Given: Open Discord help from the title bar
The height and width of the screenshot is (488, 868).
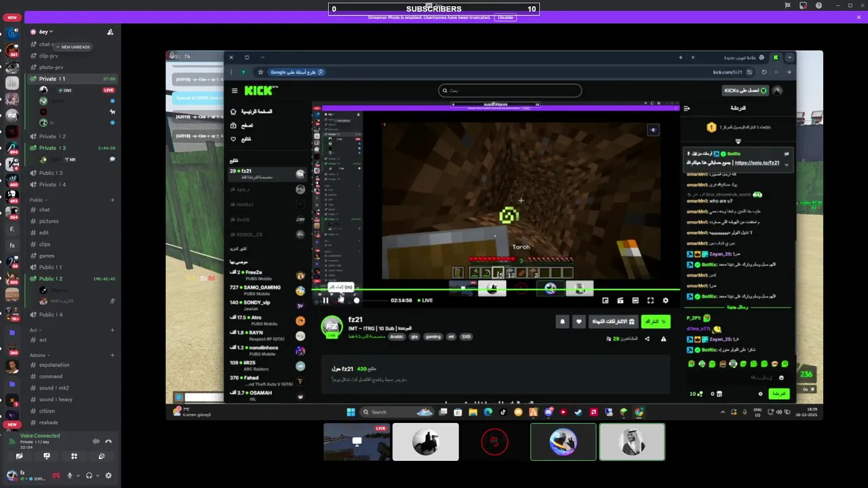Looking at the screenshot, I should click(818, 5).
